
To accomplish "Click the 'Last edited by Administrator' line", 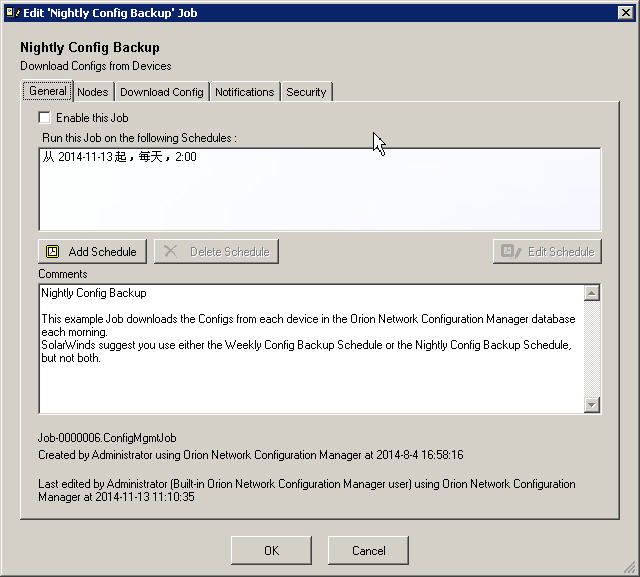I will tap(307, 490).
